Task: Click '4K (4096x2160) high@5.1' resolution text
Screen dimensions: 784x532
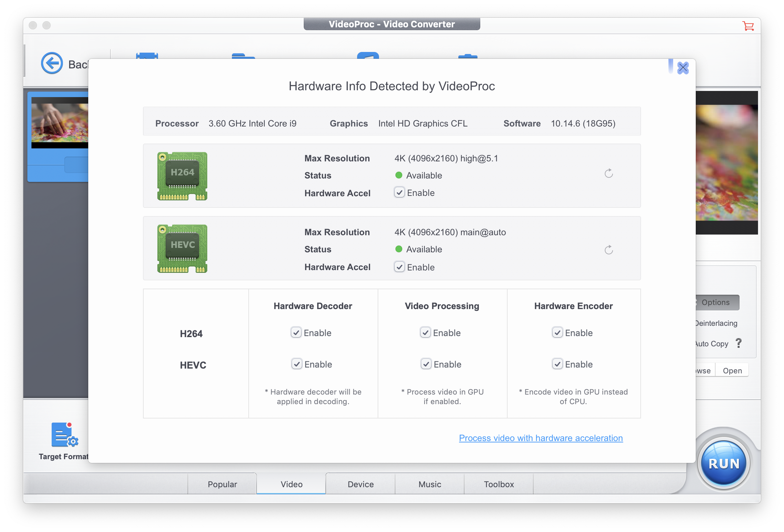Action: (x=446, y=158)
